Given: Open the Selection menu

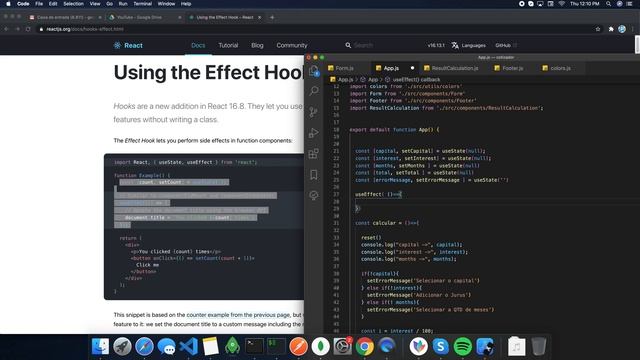Looking at the screenshot, I should [x=73, y=4].
